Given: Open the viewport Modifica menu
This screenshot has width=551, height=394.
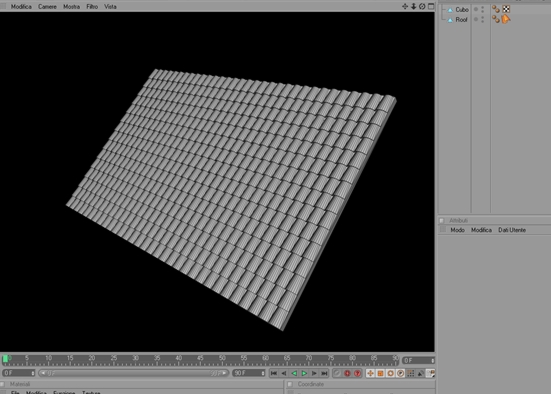Looking at the screenshot, I should click(x=21, y=6).
